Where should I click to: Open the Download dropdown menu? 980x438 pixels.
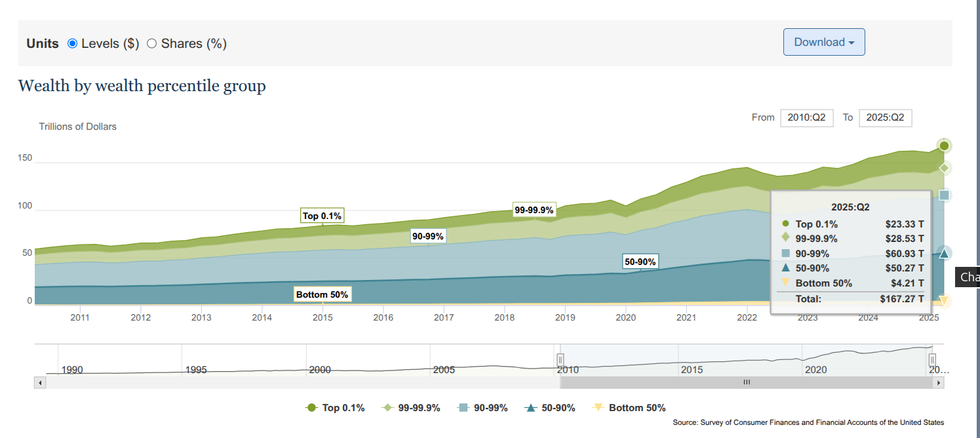pos(824,42)
